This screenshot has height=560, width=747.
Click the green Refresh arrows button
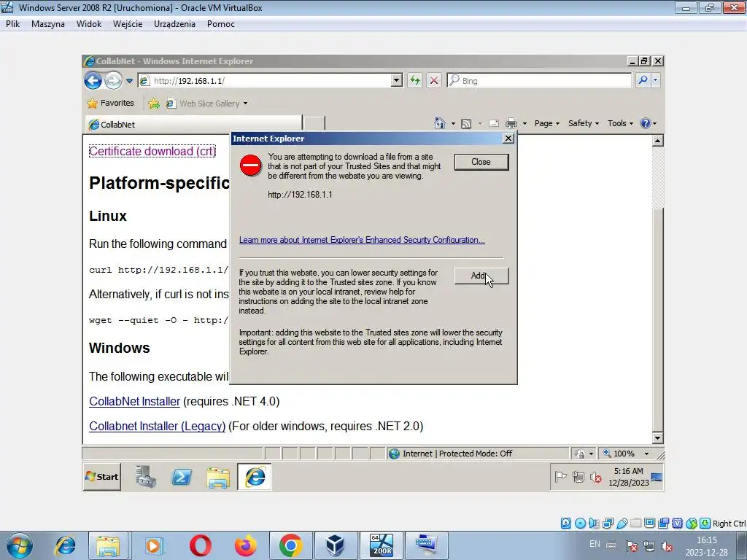415,80
